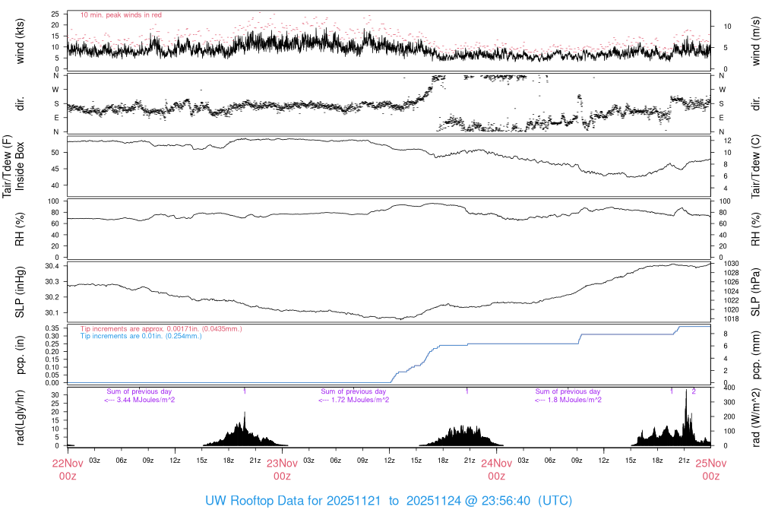The width and height of the screenshot is (778, 532).
Task: Click the 'wind (kts)' axis label
Action: tap(20, 41)
